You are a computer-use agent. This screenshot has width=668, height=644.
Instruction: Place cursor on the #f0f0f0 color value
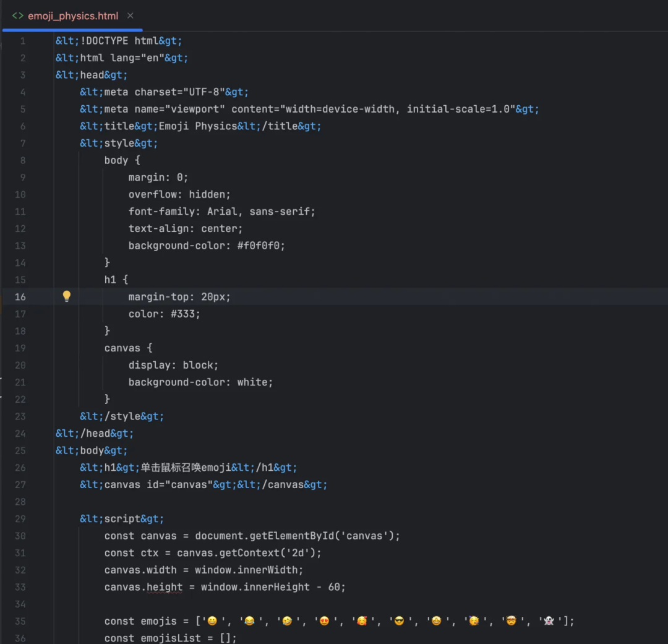[263, 246]
